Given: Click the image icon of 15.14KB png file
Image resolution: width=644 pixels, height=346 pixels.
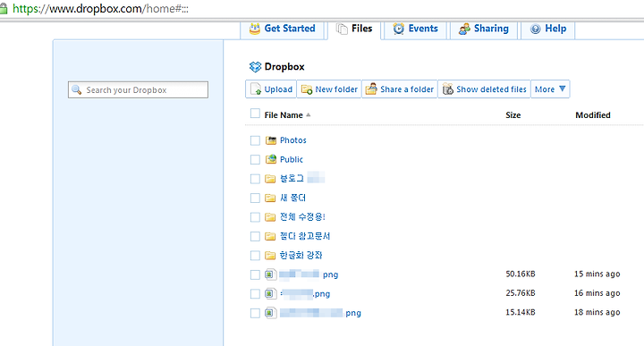Looking at the screenshot, I should (270, 313).
